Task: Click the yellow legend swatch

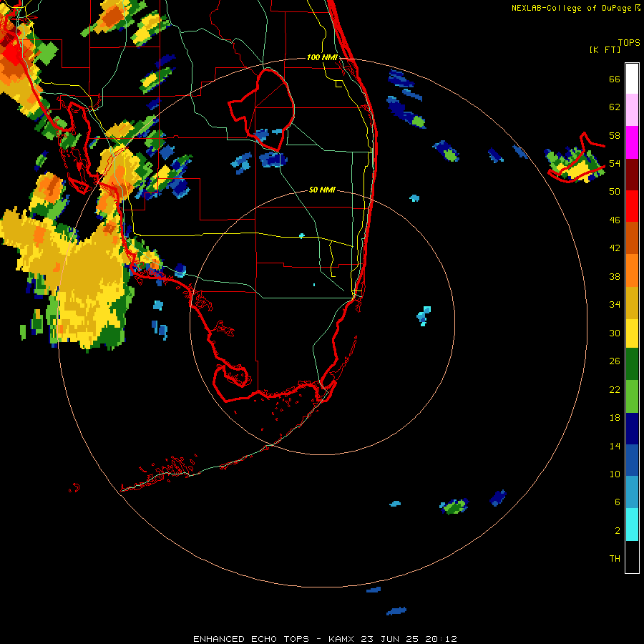Action: coord(632,333)
